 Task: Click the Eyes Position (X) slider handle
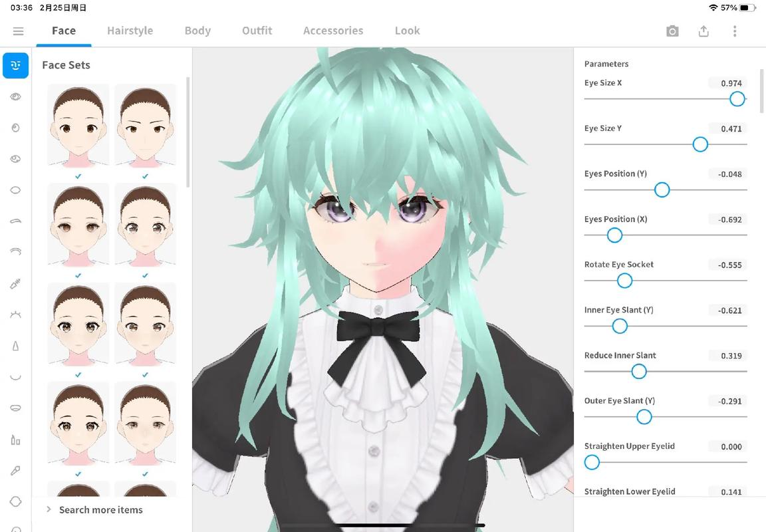[614, 235]
